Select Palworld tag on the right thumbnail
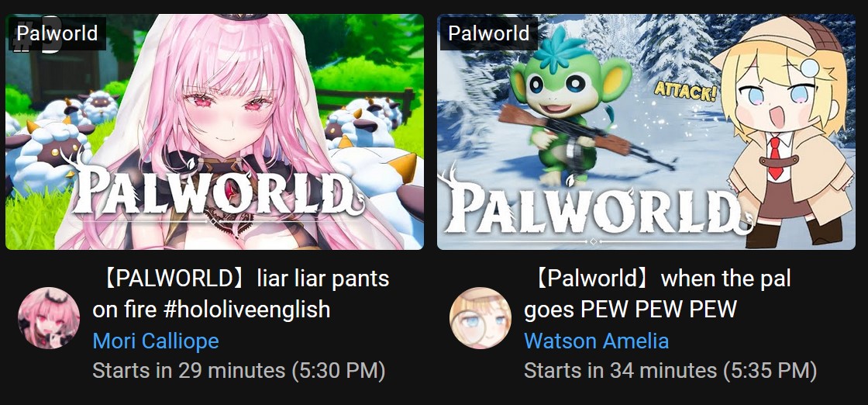The width and height of the screenshot is (868, 405). [x=488, y=33]
